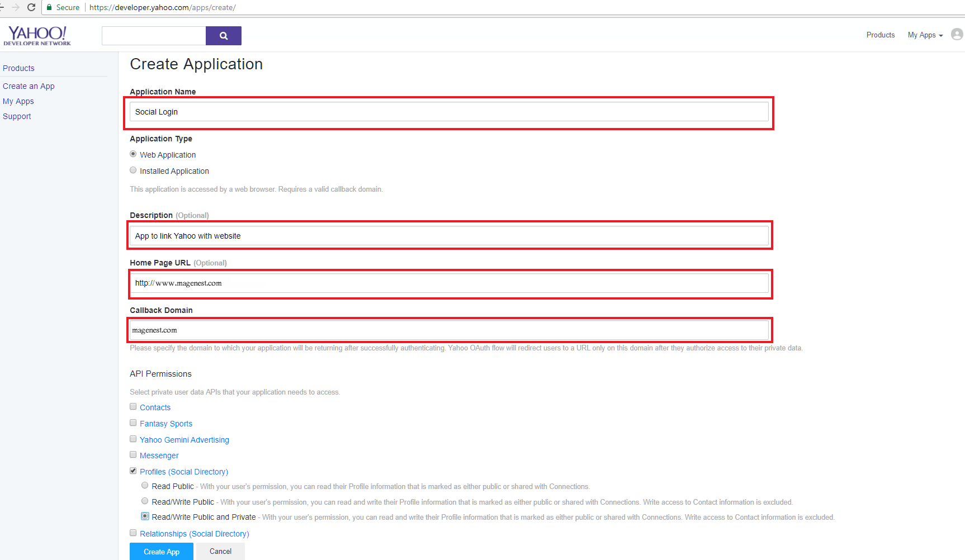Click into the Description input field
The image size is (965, 560).
(449, 236)
